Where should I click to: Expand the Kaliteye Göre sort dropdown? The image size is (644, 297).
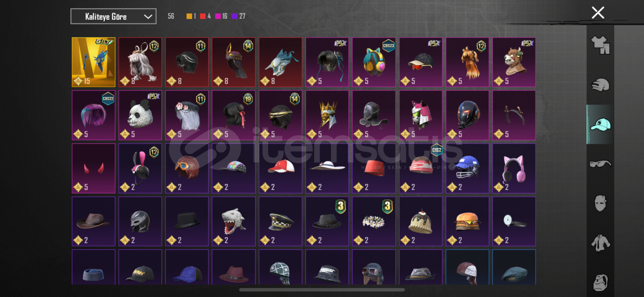[x=113, y=16]
